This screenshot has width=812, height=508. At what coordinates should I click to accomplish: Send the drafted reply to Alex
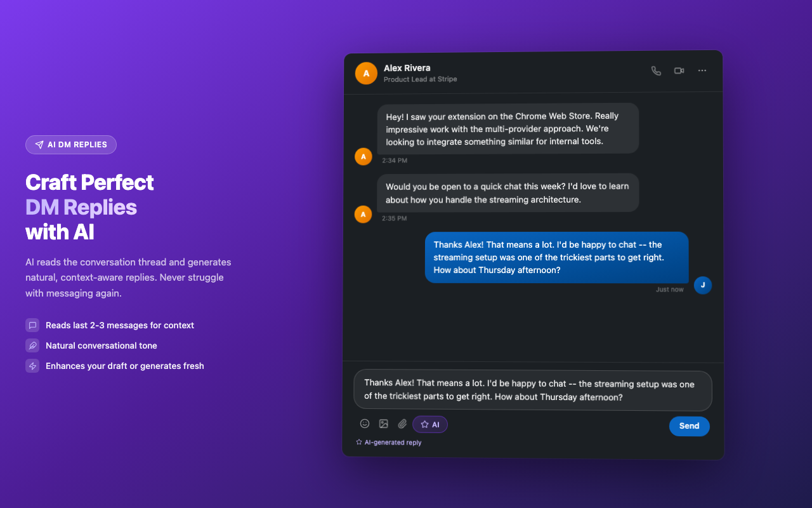point(689,426)
